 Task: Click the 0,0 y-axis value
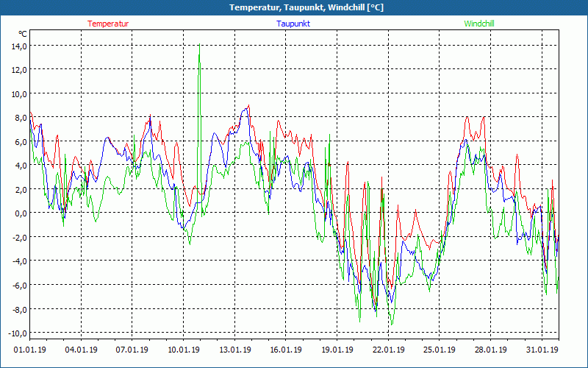(21, 213)
